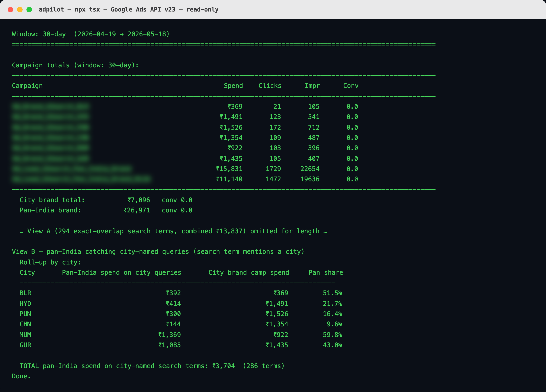The height and width of the screenshot is (392, 546).
Task: Click 'Pan-India spend on city queries' header
Action: [x=122, y=273]
